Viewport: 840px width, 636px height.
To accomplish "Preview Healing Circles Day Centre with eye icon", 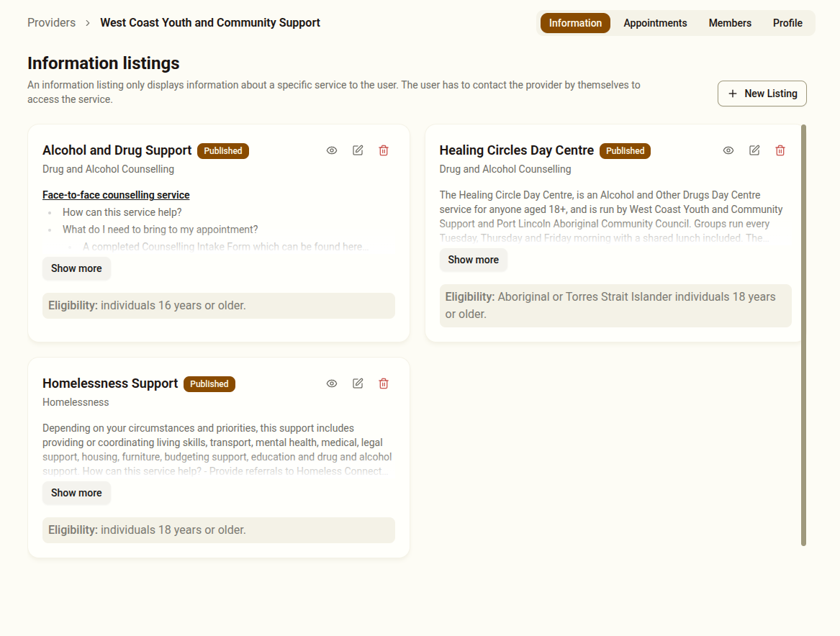I will pyautogui.click(x=728, y=150).
